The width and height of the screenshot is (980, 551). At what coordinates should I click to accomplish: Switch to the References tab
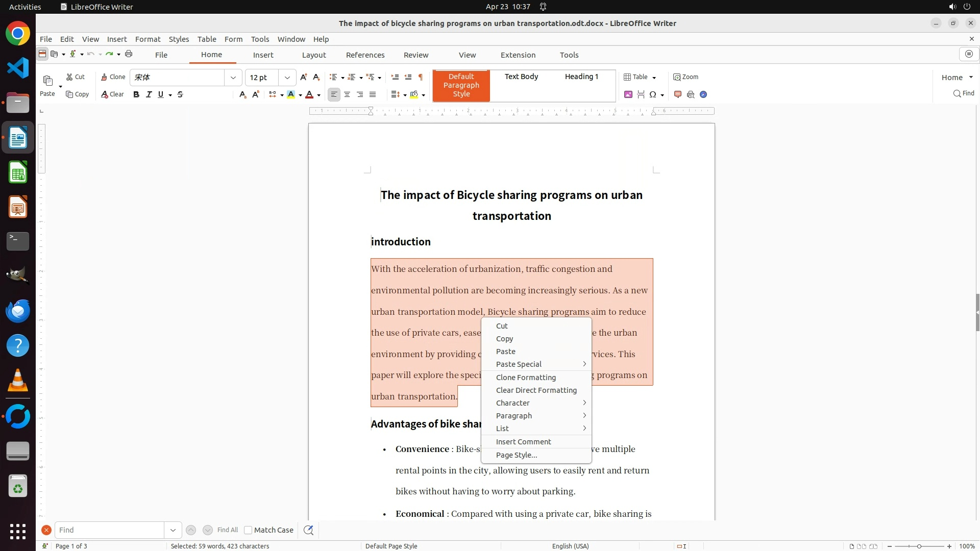tap(365, 55)
